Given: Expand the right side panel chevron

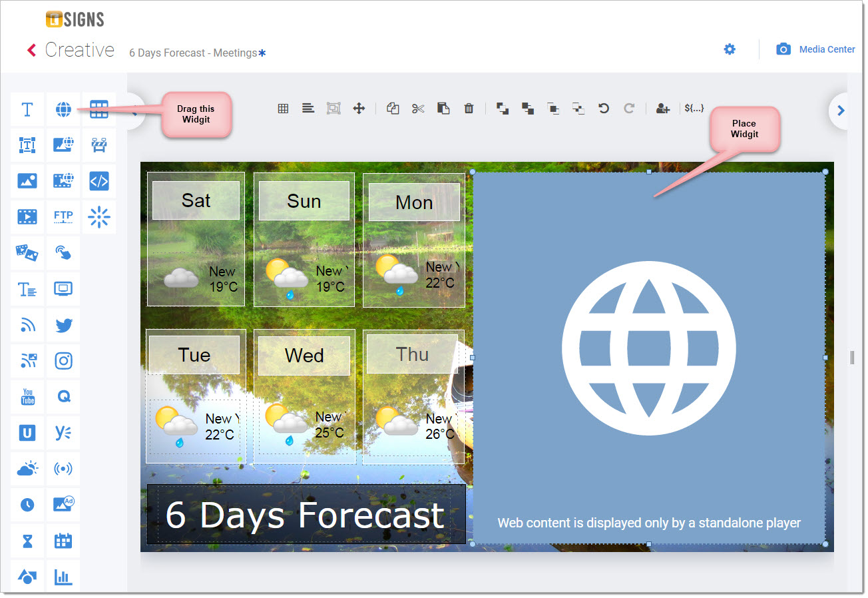Looking at the screenshot, I should (841, 111).
